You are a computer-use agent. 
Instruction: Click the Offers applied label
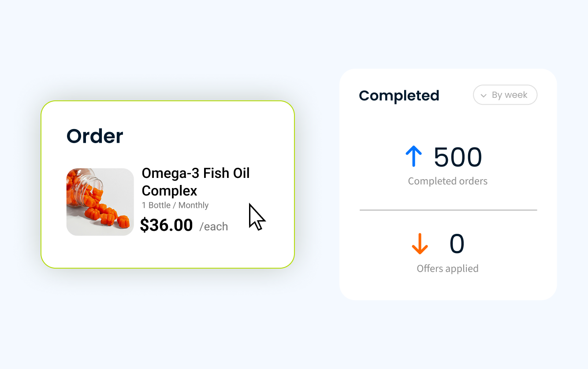(447, 268)
